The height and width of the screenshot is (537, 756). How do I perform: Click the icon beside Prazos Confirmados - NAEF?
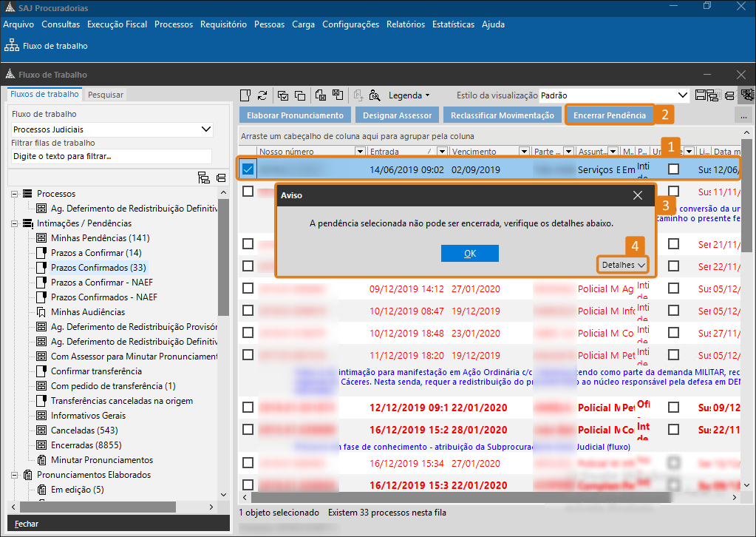click(x=41, y=297)
